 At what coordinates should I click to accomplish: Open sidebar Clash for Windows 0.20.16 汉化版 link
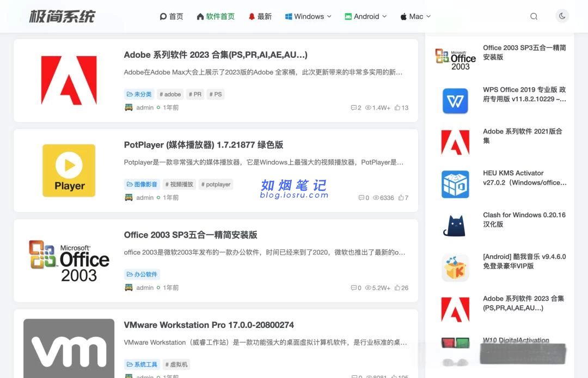pyautogui.click(x=524, y=220)
